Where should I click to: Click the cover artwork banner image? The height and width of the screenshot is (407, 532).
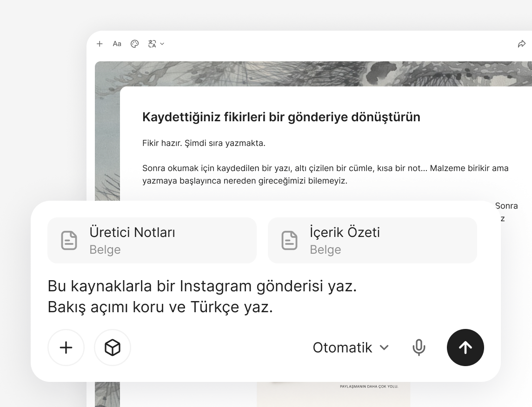click(313, 74)
